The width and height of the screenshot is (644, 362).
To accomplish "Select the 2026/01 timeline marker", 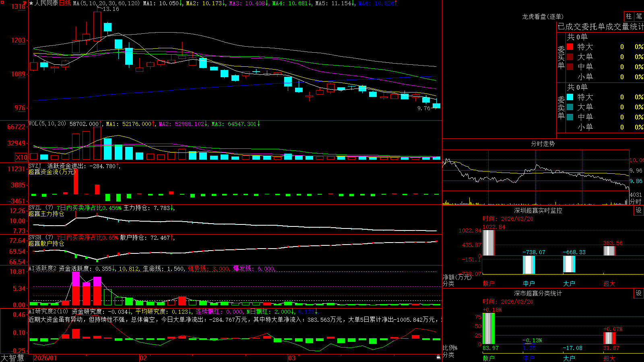I will pos(45,358).
